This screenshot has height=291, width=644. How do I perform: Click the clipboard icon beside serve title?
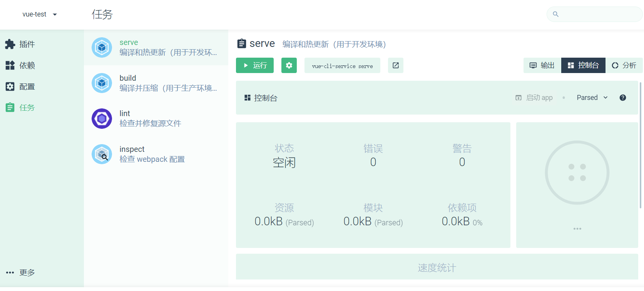coord(241,43)
